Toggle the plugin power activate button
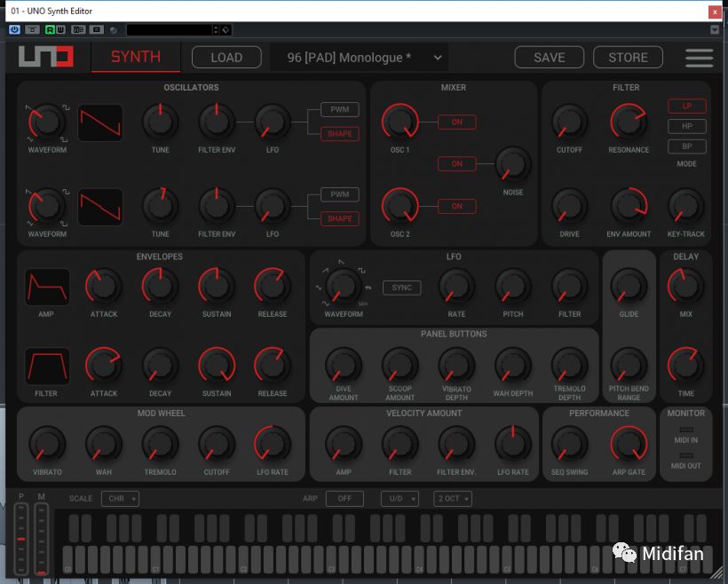The width and height of the screenshot is (728, 584). (14, 29)
